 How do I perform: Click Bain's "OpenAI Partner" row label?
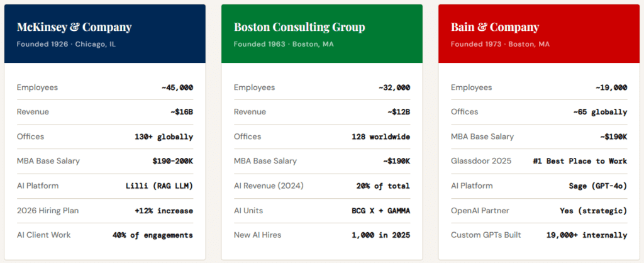tap(481, 210)
